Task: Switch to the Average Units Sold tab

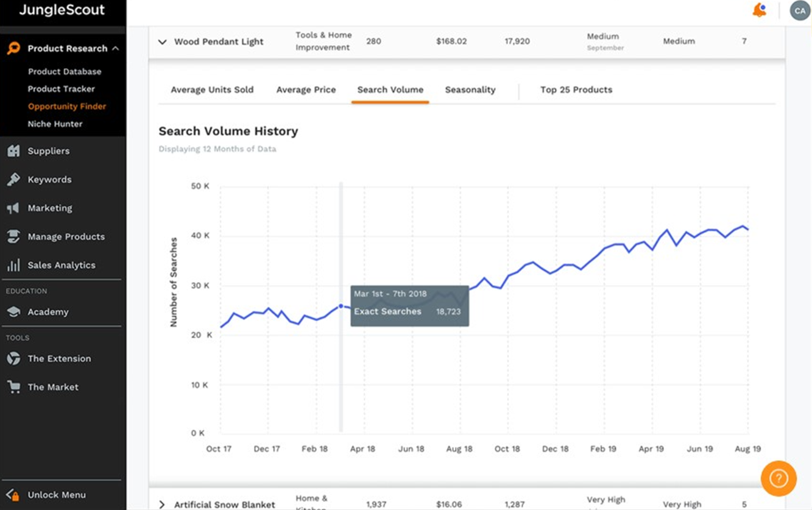Action: click(x=212, y=90)
